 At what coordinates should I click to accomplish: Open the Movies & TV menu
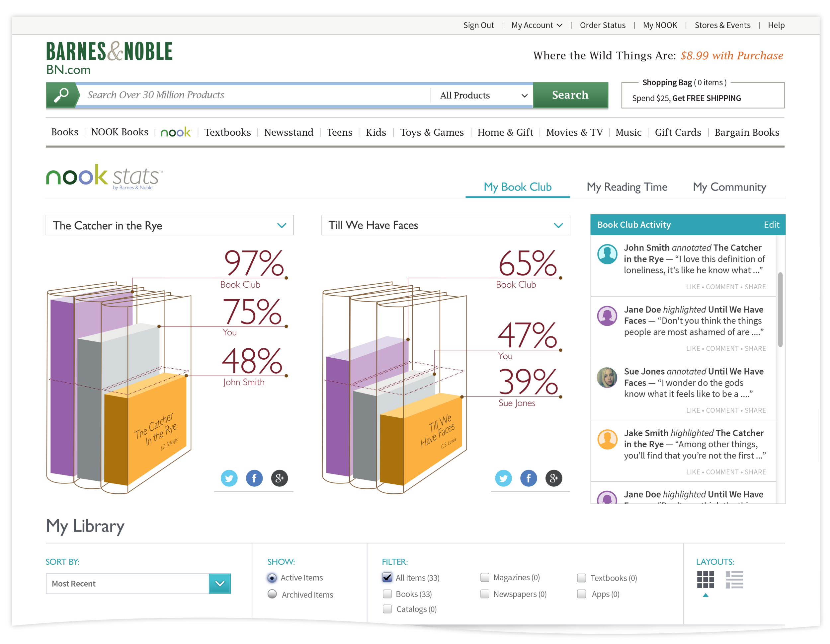click(x=574, y=132)
